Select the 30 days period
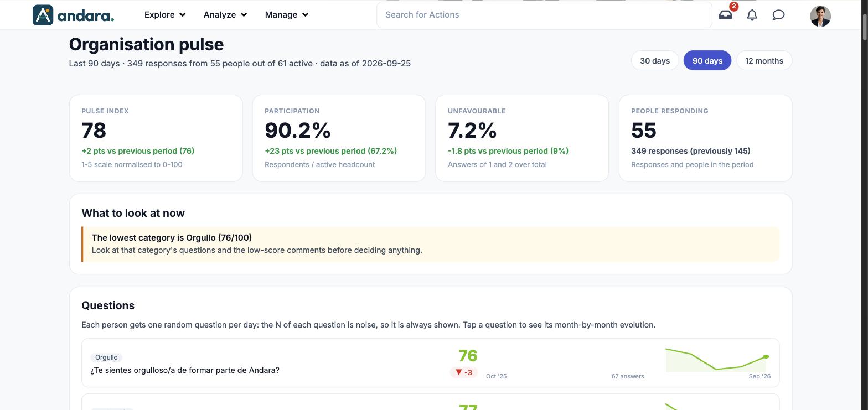This screenshot has width=868, height=410. point(655,60)
